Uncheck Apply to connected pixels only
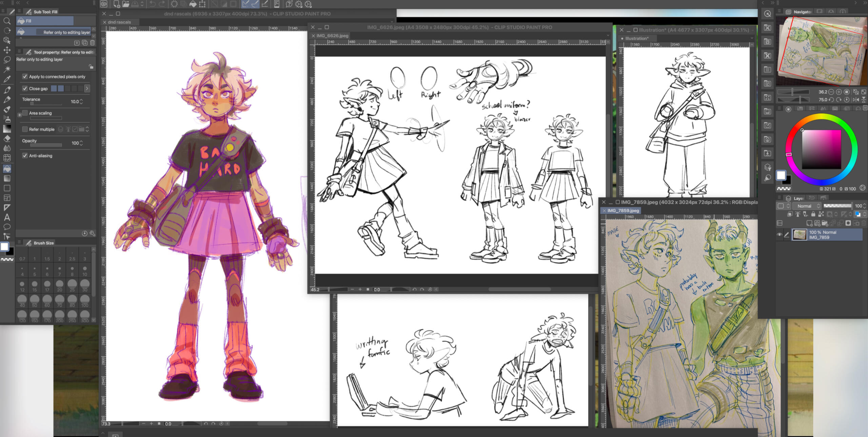Viewport: 868px width, 437px height. tap(25, 77)
